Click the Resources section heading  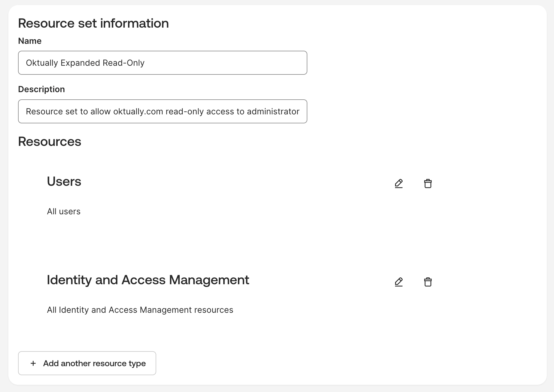tap(50, 141)
